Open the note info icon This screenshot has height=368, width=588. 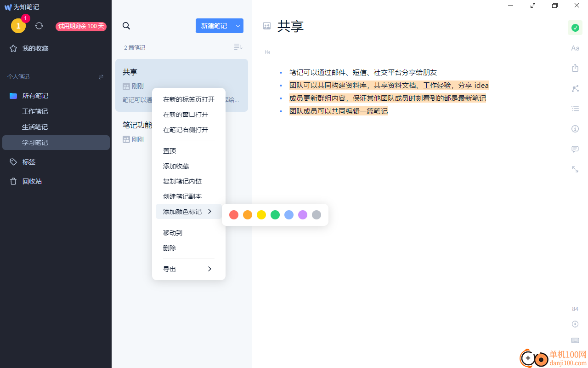pyautogui.click(x=575, y=129)
